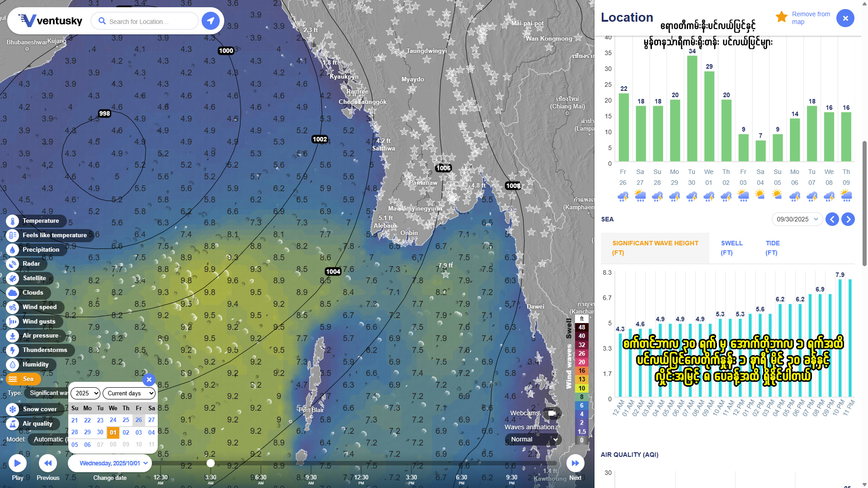Viewport: 868px width, 488px height.
Task: Open the Current days dropdown
Action: pyautogui.click(x=129, y=393)
